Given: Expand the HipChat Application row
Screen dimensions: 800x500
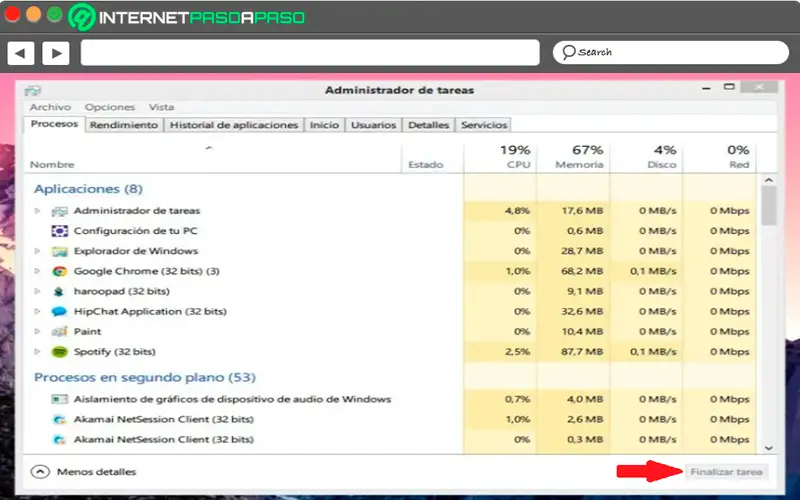Looking at the screenshot, I should coord(37,311).
